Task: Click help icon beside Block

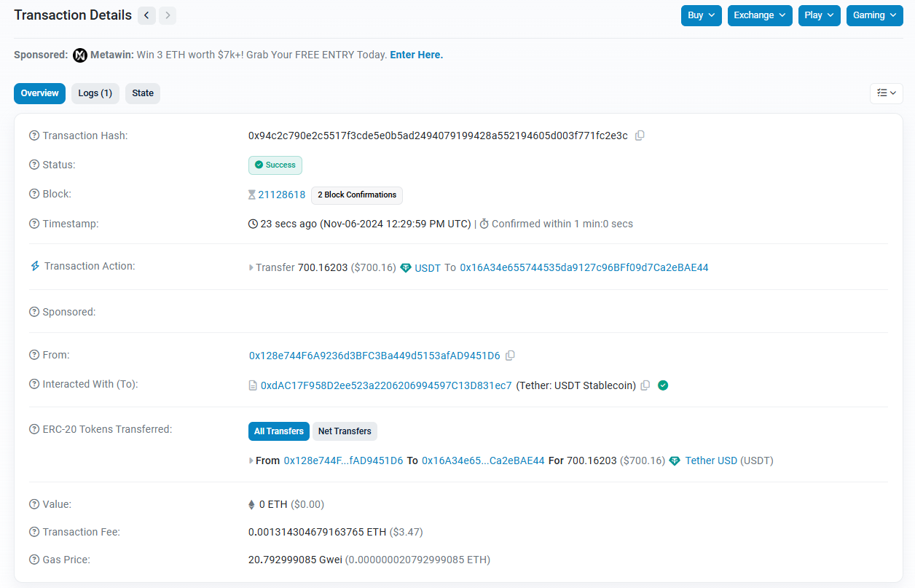Action: (34, 194)
